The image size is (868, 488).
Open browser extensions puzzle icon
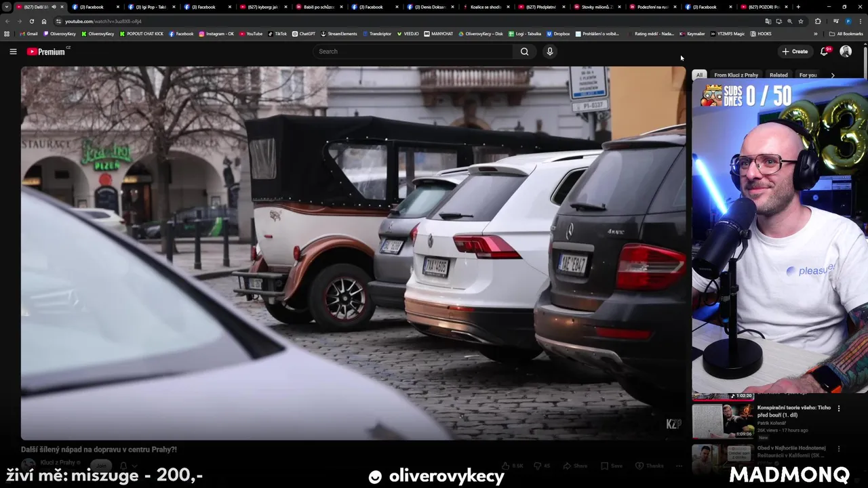(818, 21)
